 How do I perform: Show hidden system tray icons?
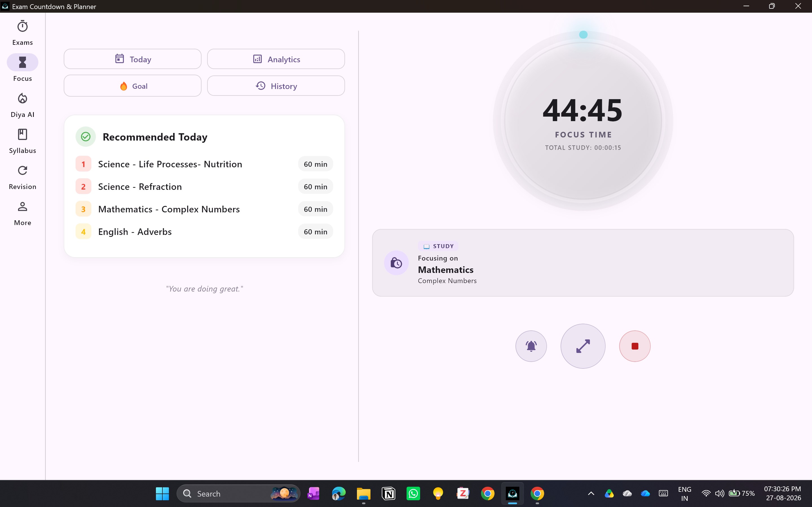(x=591, y=493)
